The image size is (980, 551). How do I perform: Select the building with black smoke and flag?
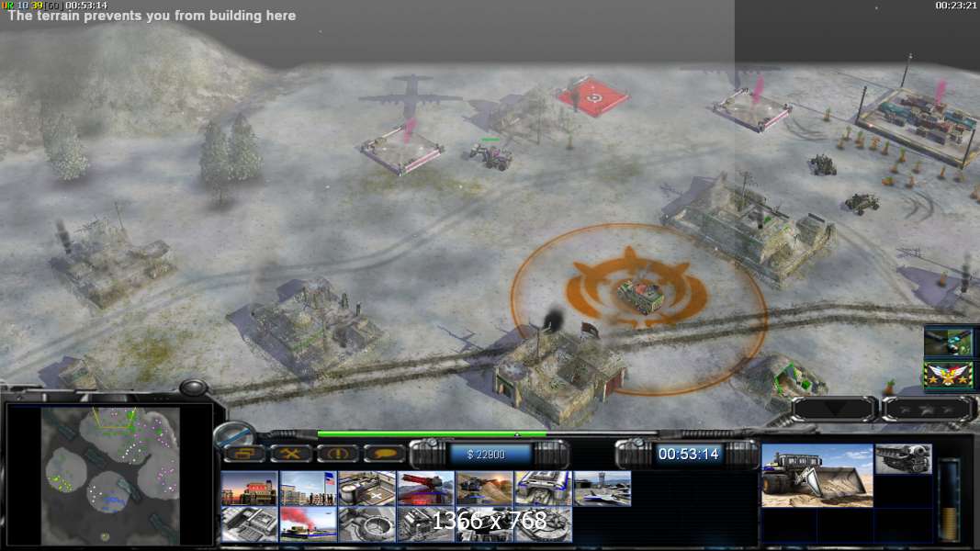click(x=558, y=374)
